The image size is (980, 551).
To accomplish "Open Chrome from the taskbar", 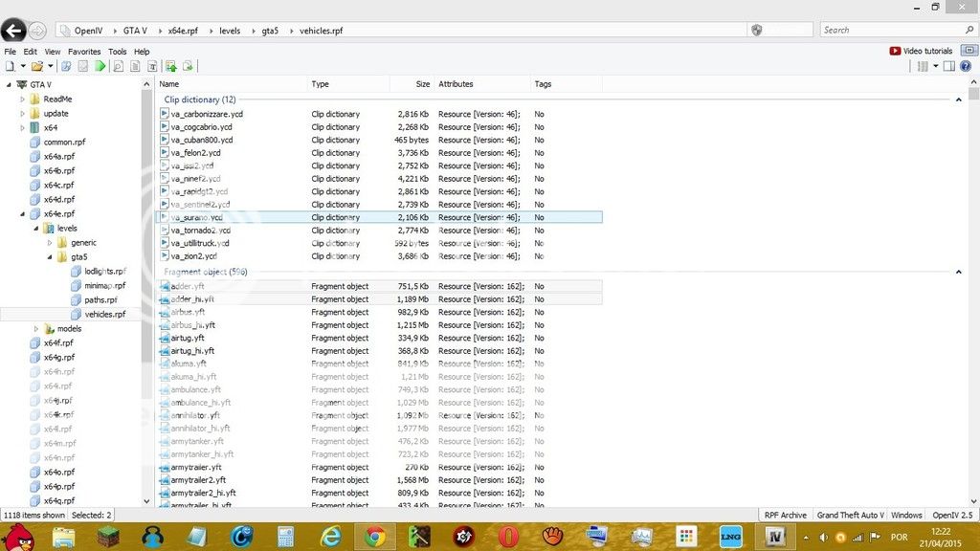I will pyautogui.click(x=374, y=537).
